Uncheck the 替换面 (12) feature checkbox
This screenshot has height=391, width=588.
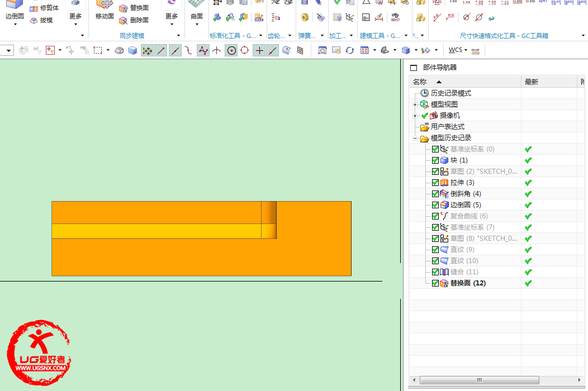point(435,283)
